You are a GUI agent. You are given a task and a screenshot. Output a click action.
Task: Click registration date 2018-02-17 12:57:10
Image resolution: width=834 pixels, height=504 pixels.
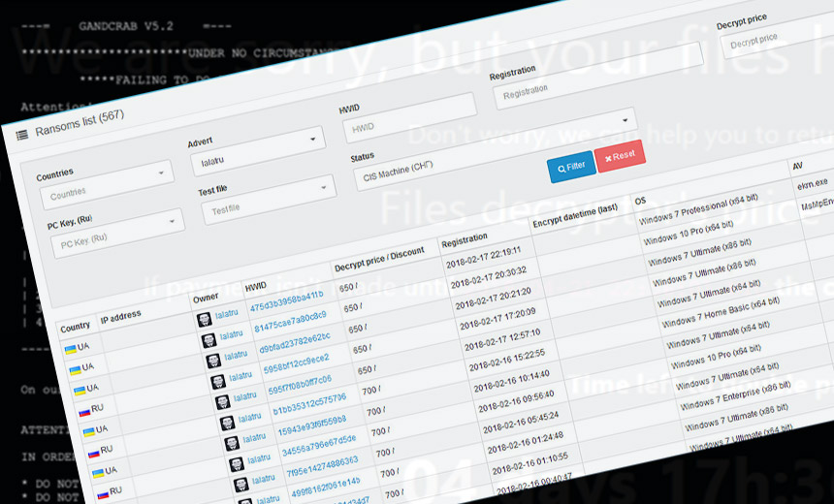point(502,340)
